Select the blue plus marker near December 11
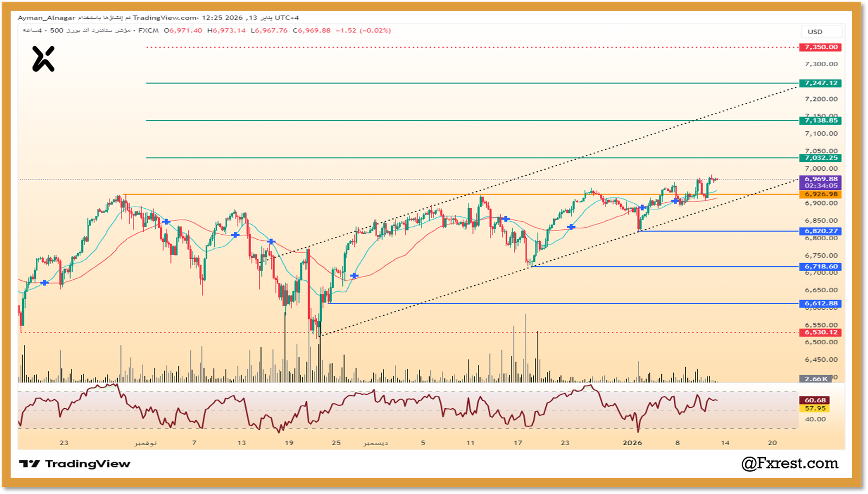This screenshot has height=494, width=868. click(507, 219)
